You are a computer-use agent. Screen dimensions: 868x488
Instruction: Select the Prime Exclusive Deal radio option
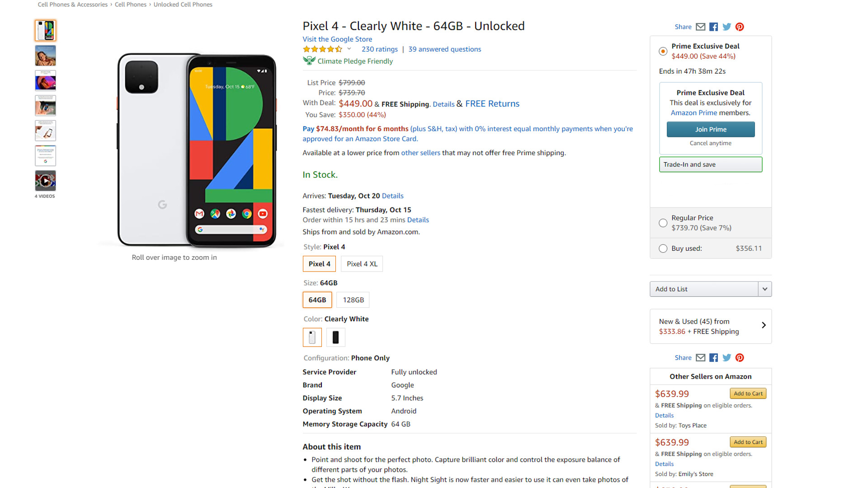[x=663, y=51]
